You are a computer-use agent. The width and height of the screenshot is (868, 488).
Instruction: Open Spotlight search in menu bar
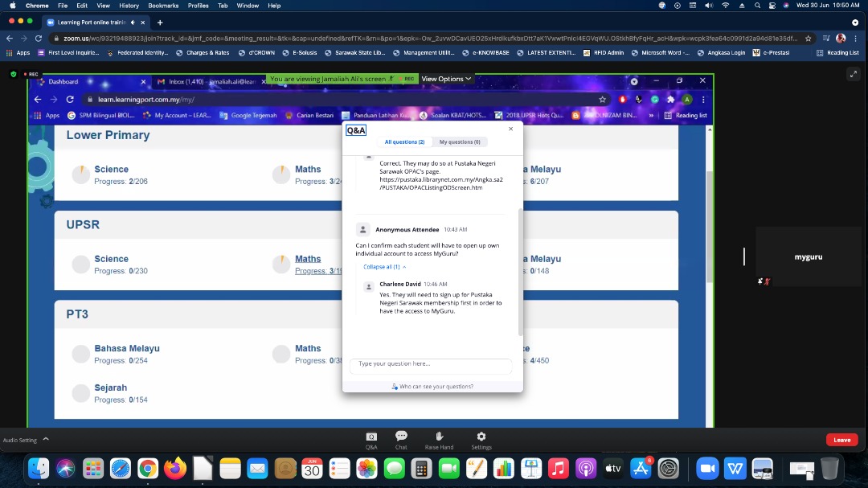pyautogui.click(x=757, y=6)
